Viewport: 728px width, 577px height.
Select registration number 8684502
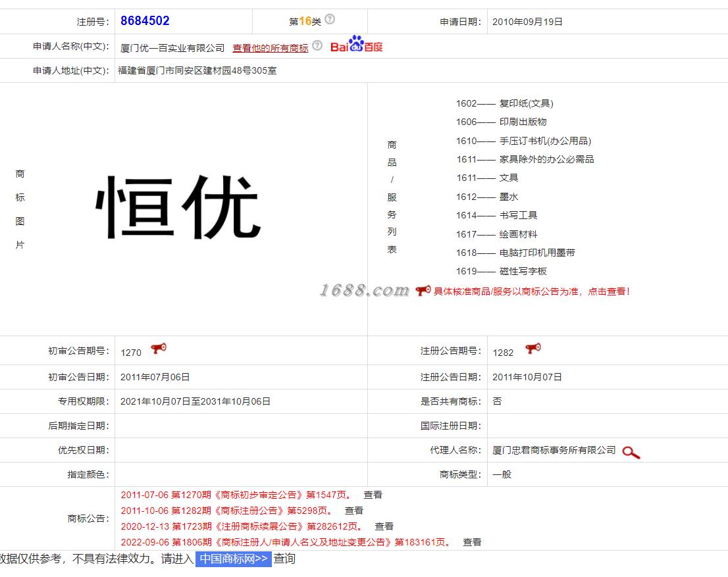tap(145, 21)
